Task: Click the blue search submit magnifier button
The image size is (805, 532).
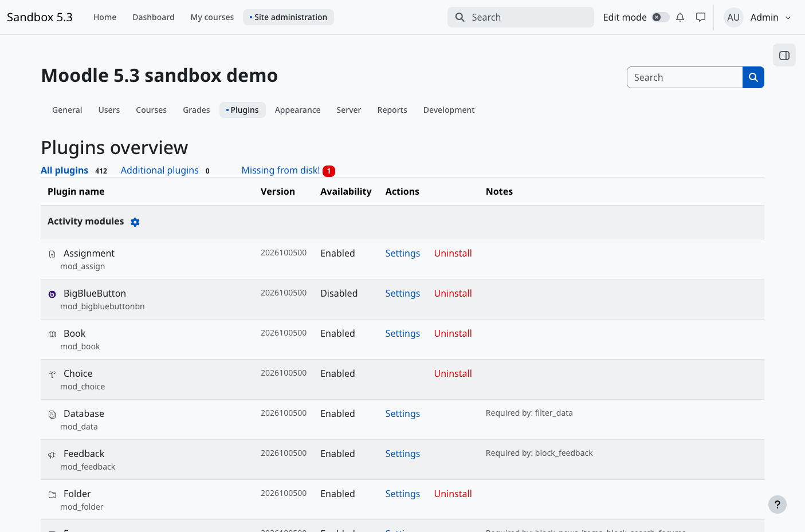Action: pyautogui.click(x=753, y=77)
